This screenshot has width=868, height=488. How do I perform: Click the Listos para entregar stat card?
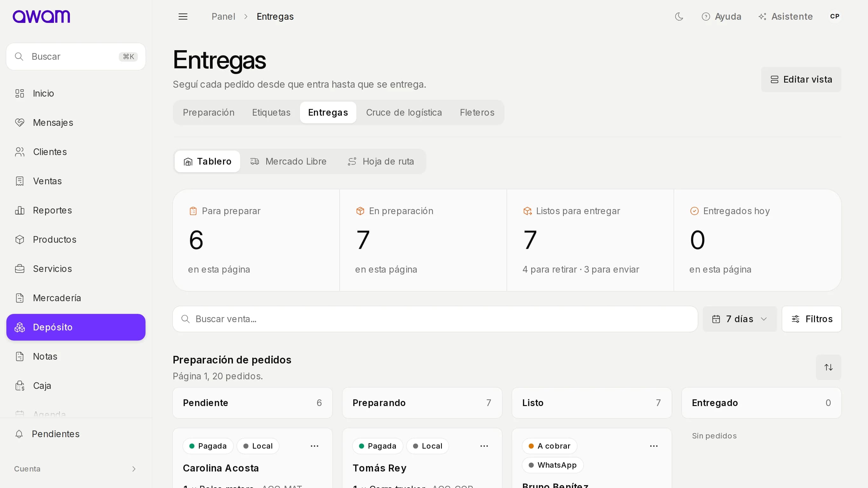pyautogui.click(x=590, y=240)
